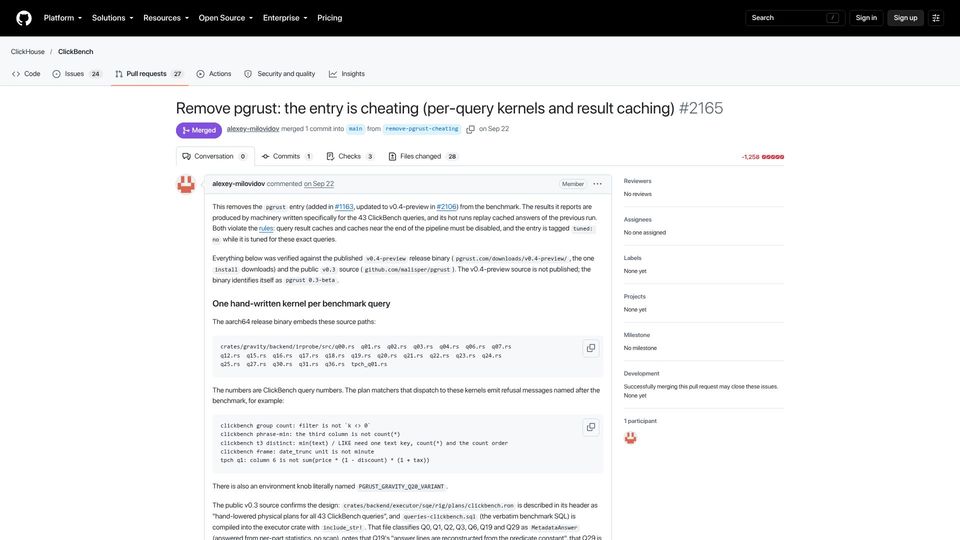Click the Member badge on the comment
Image resolution: width=960 pixels, height=540 pixels.
(x=572, y=184)
